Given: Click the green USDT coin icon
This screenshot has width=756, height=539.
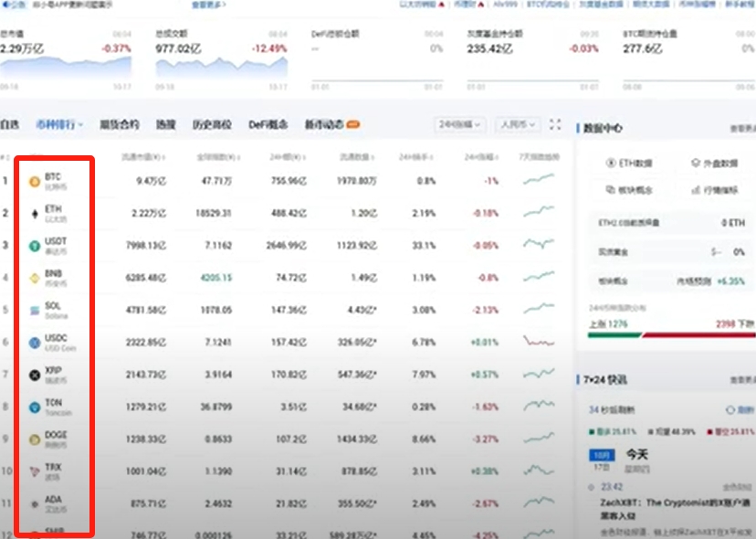Looking at the screenshot, I should click(34, 246).
